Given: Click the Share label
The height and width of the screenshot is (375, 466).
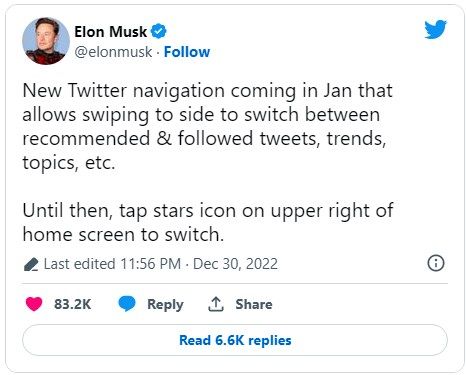Looking at the screenshot, I should point(254,304).
